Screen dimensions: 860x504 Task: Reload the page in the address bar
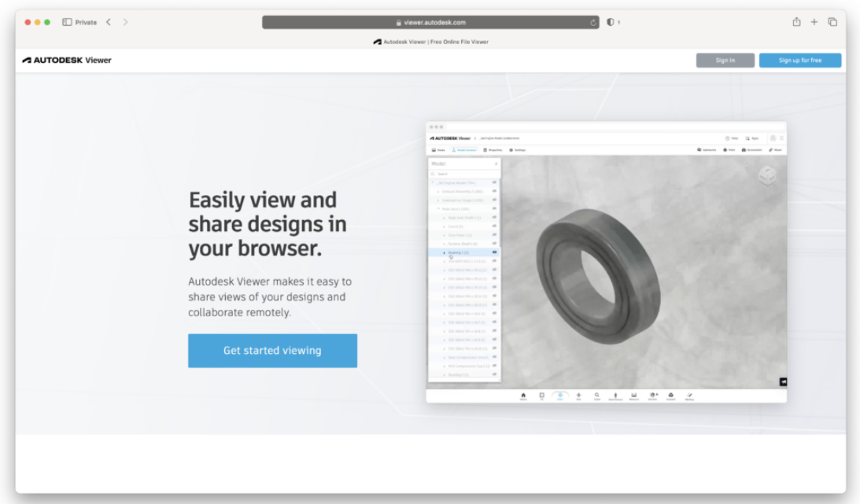click(x=593, y=23)
